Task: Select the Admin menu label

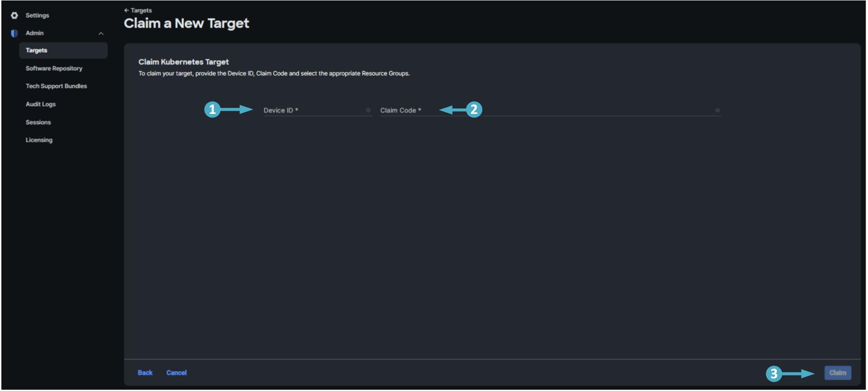Action: pos(35,33)
